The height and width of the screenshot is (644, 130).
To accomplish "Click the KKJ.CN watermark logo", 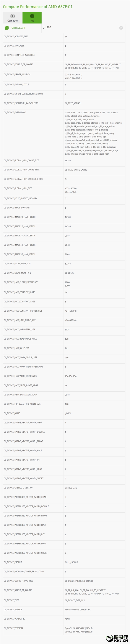I will click(x=117, y=638).
